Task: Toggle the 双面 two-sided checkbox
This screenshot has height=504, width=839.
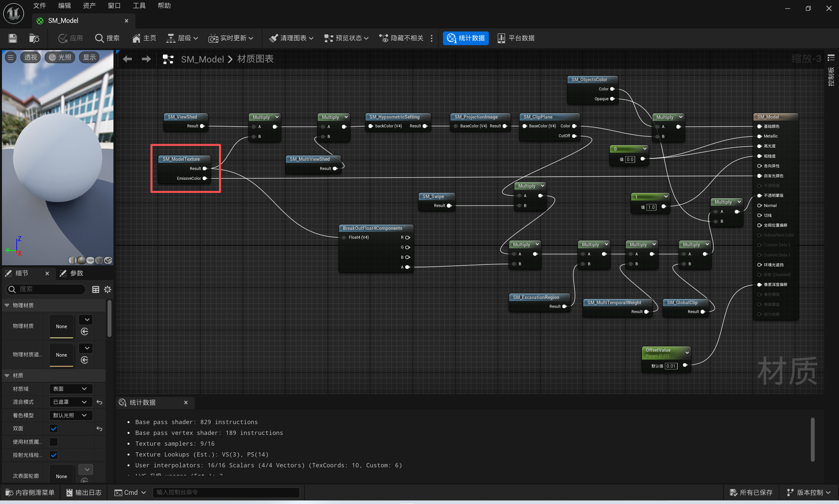Action: coord(54,429)
